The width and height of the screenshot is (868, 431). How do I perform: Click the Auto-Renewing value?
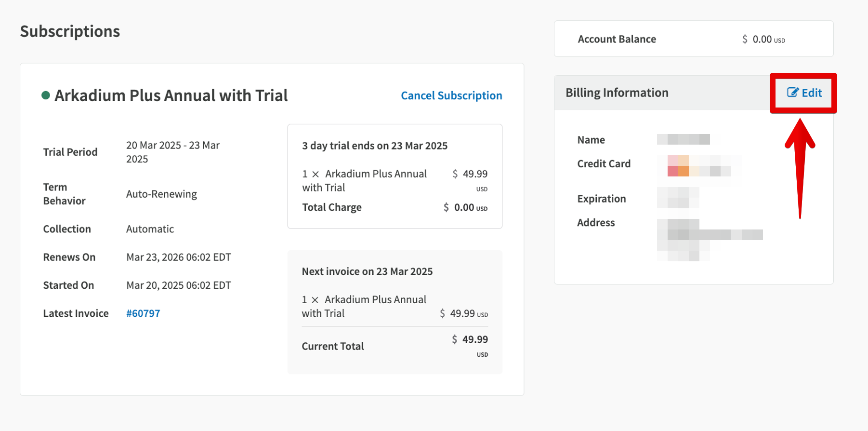point(161,194)
